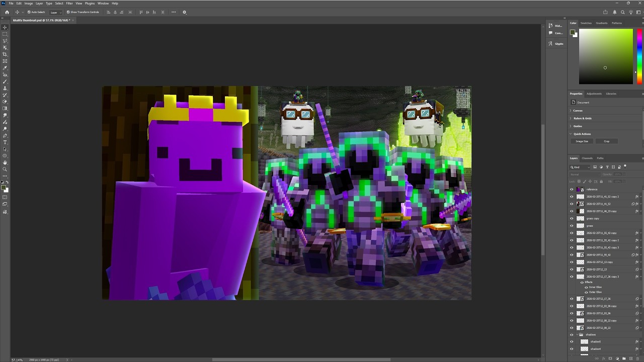Select the Move tool in the left toolbar
This screenshot has width=644, height=362.
(x=5, y=27)
